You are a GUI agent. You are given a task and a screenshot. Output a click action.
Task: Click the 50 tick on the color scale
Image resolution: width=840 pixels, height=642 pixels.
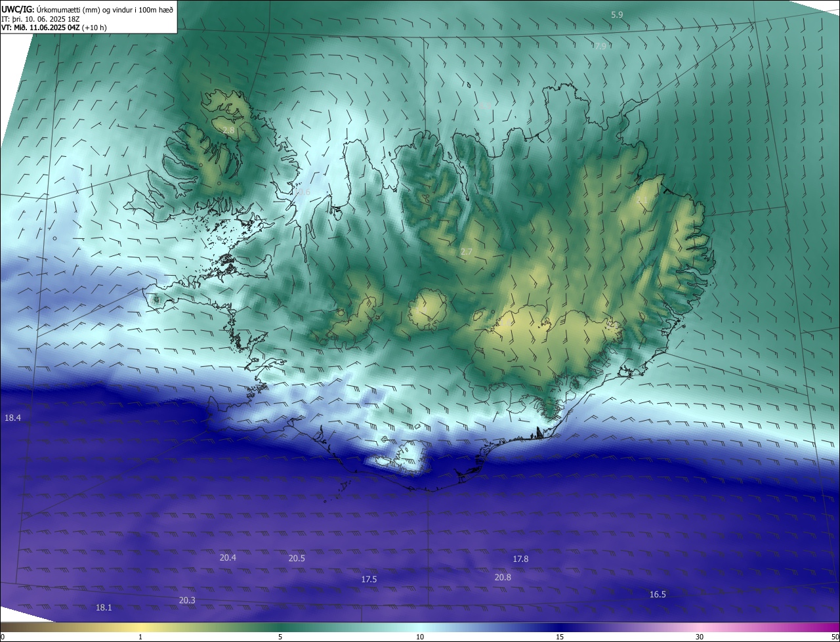(835, 637)
